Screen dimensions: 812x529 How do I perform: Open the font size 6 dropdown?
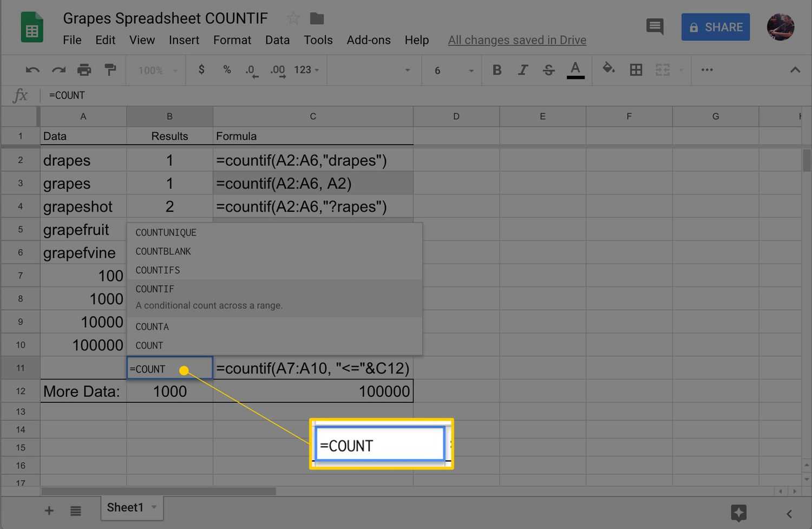453,70
